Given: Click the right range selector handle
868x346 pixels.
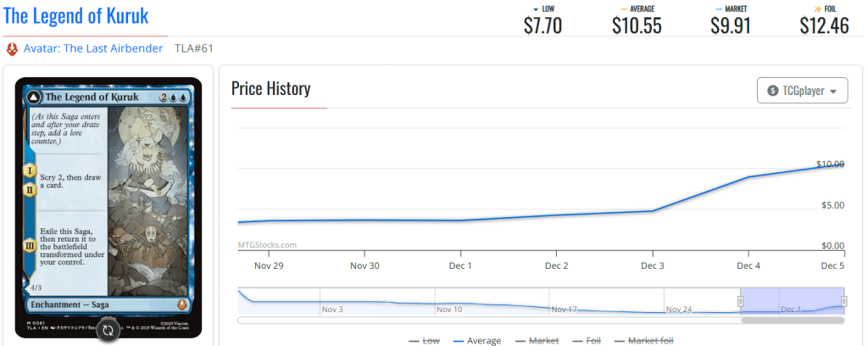Looking at the screenshot, I should [843, 301].
